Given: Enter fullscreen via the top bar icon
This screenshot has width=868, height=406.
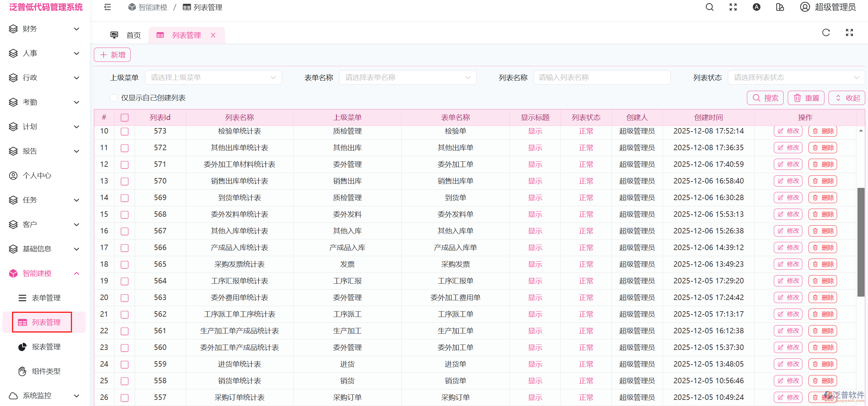Looking at the screenshot, I should coord(733,7).
